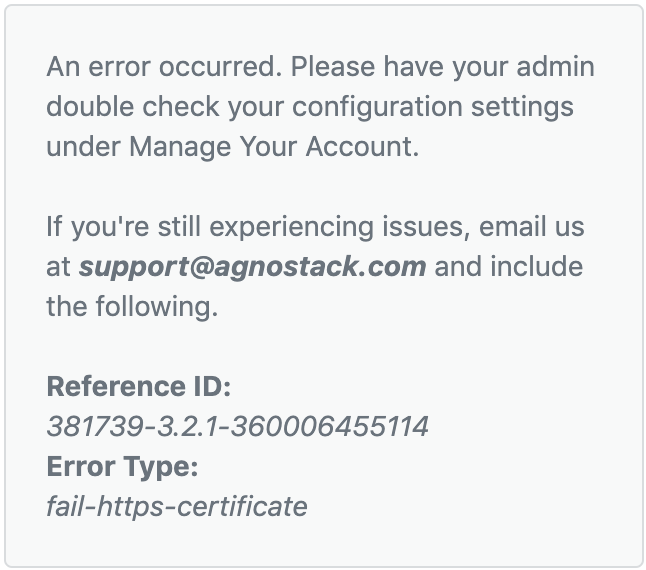Click the "360006455114" portion of the reference ID
The image size is (646, 570).
point(330,426)
